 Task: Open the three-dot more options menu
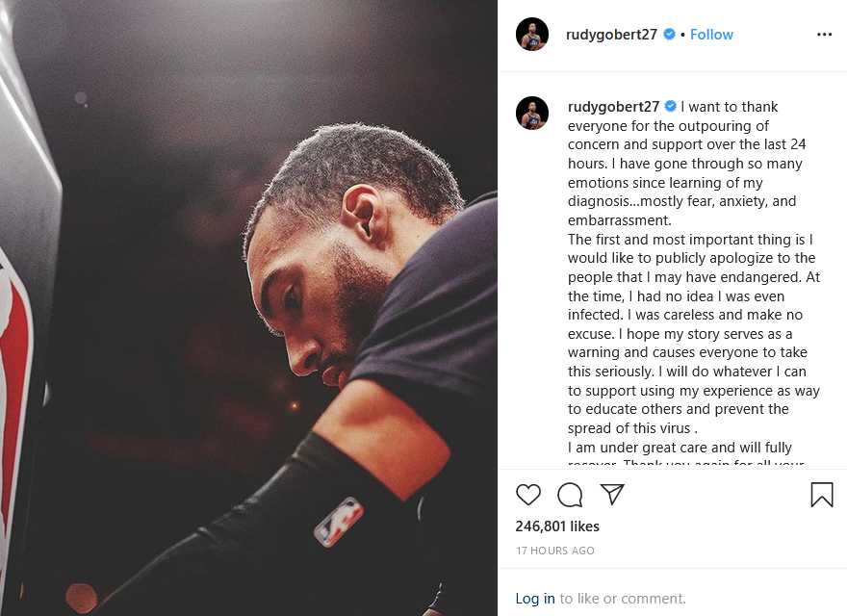[824, 35]
